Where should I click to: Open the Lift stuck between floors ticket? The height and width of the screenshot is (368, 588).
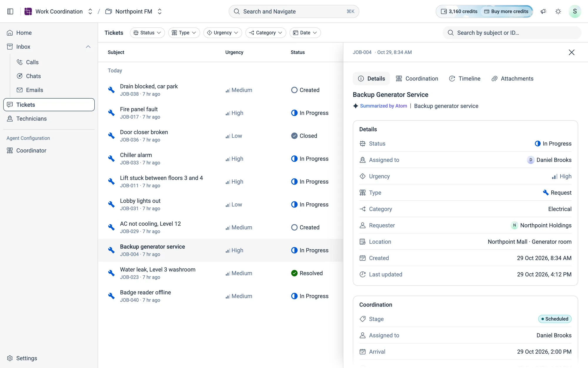(220, 182)
